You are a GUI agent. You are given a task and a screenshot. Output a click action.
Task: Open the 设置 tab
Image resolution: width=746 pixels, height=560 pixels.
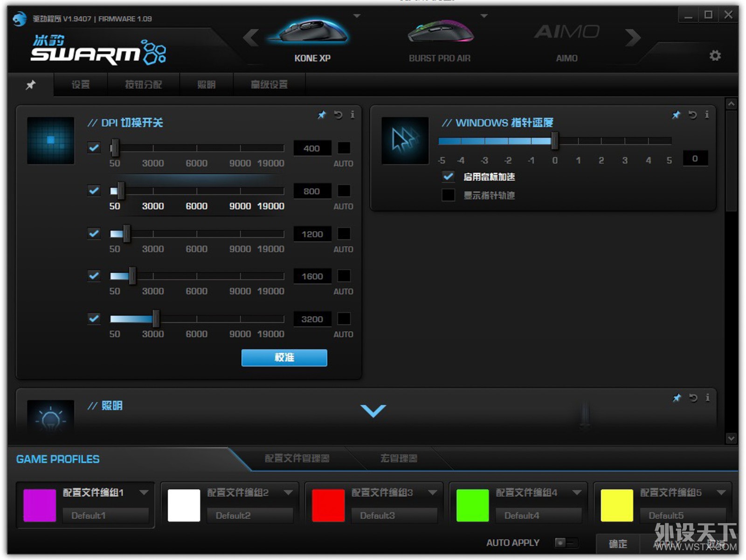[x=81, y=84]
